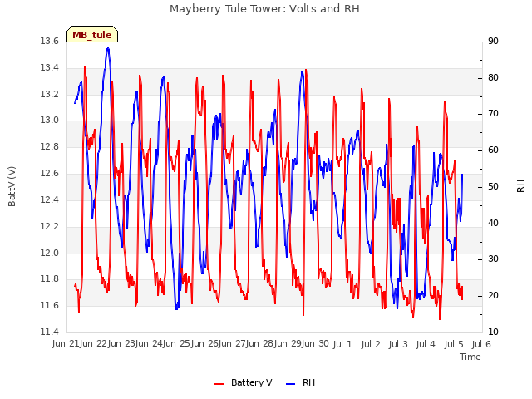Image resolution: width=532 pixels, height=399 pixels.
Task: Select the 'RH' legend label text
Action: (x=308, y=382)
